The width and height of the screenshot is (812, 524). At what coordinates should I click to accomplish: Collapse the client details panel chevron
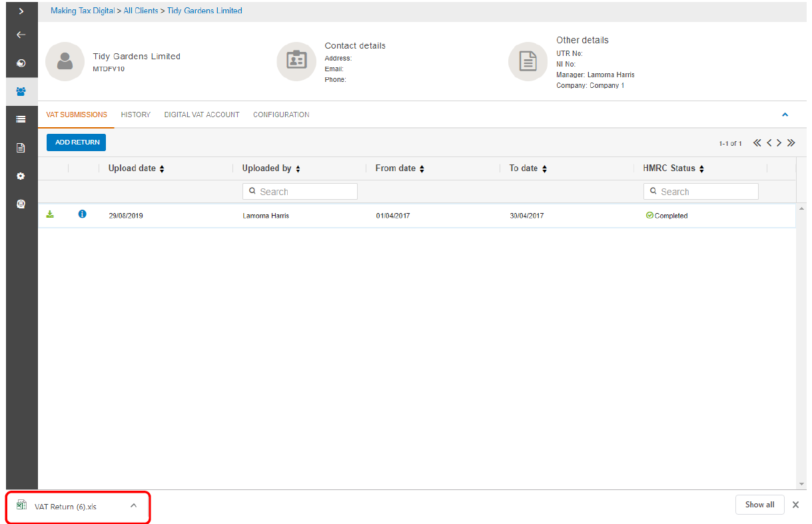785,115
